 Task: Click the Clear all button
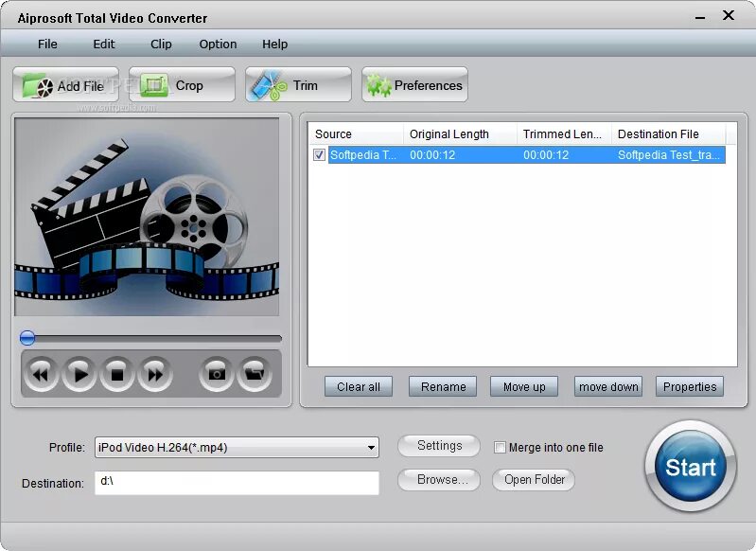tap(359, 386)
